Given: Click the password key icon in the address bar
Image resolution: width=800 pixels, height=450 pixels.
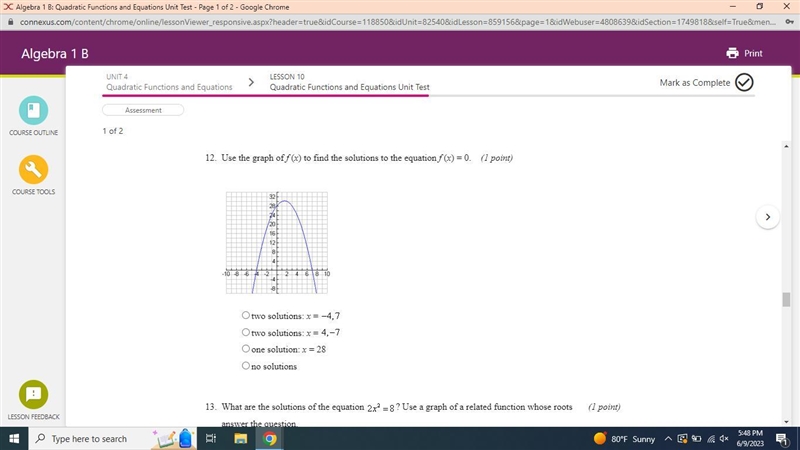Looking at the screenshot, I should coord(789,22).
